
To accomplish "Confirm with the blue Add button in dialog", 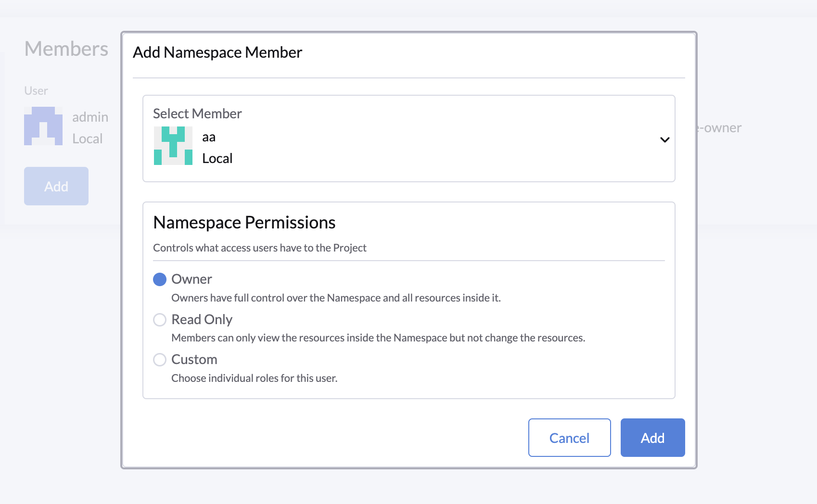I will [652, 438].
